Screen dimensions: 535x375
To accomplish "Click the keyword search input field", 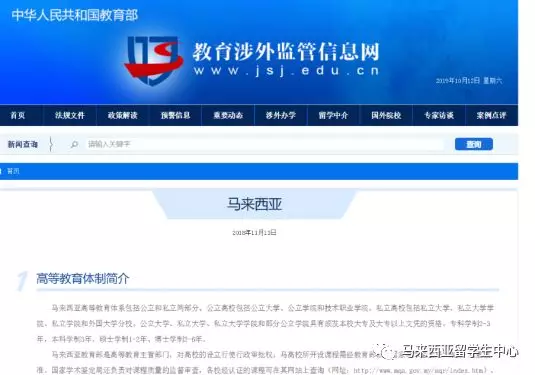I will point(264,144).
